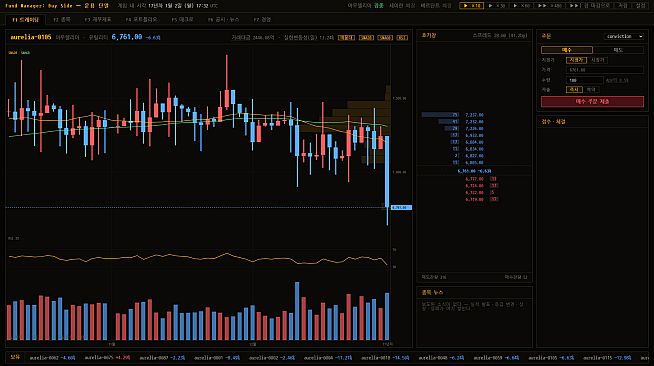The width and height of the screenshot is (654, 366).
Task: Click the 호가창 order book header
Action: [429, 36]
